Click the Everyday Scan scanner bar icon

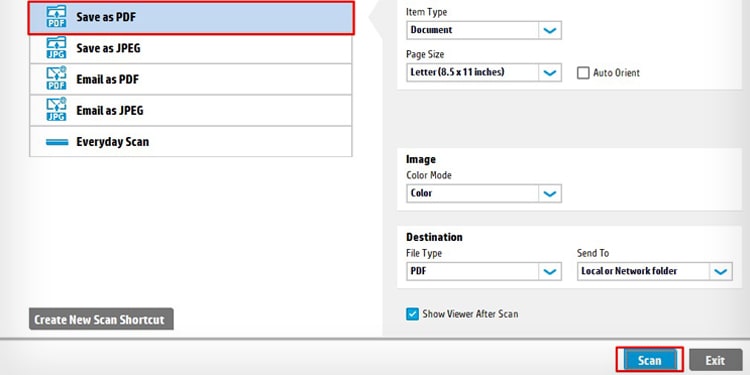[56, 142]
